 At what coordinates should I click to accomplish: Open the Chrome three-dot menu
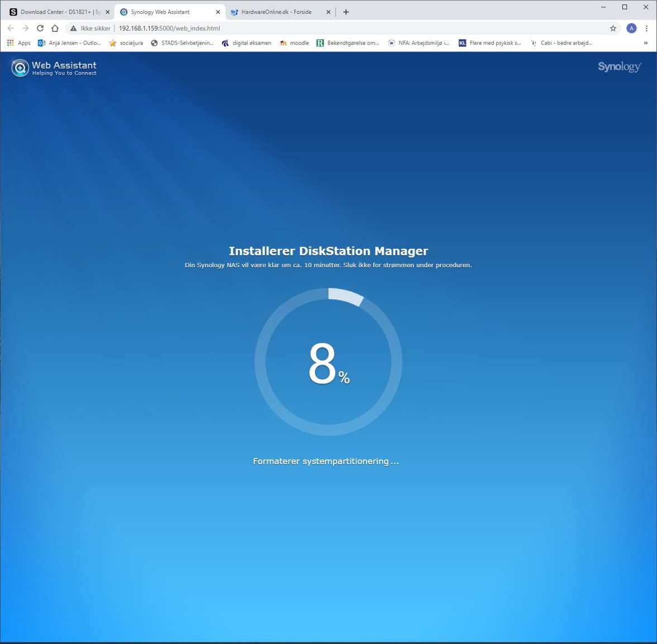click(646, 28)
